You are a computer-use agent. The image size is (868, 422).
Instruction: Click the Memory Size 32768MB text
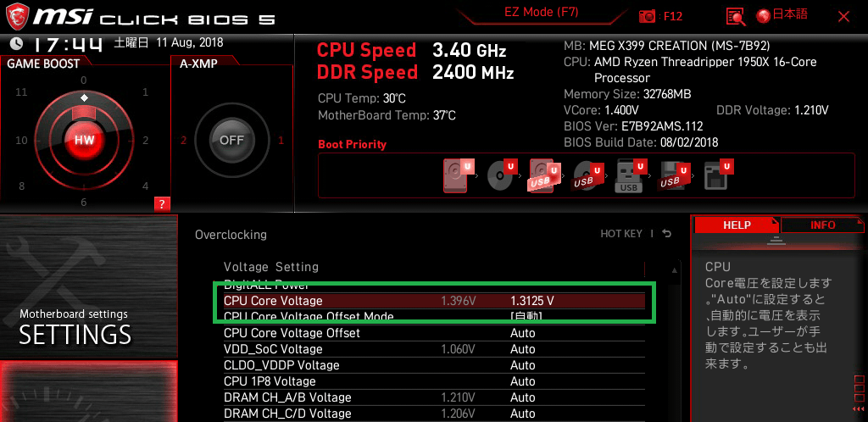point(627,94)
